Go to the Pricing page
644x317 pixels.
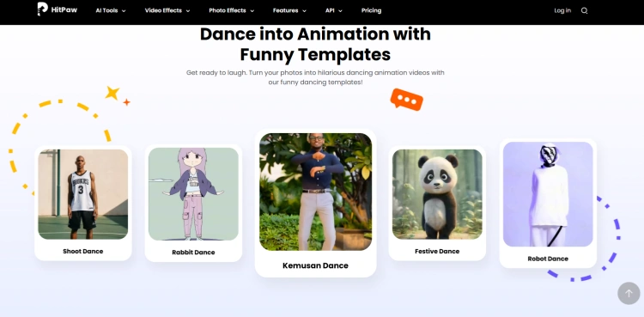point(371,10)
